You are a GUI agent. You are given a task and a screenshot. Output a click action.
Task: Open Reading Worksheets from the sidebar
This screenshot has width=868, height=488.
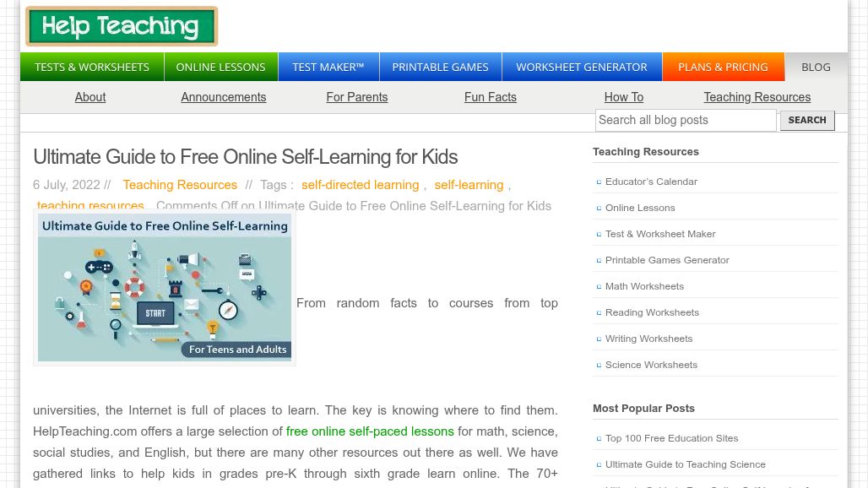click(x=652, y=312)
